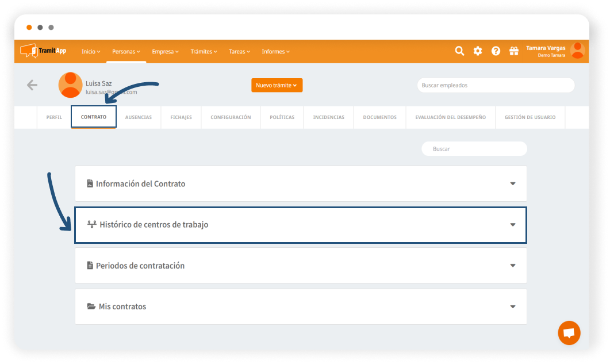Click the help question mark icon
The height and width of the screenshot is (364, 610).
[496, 51]
